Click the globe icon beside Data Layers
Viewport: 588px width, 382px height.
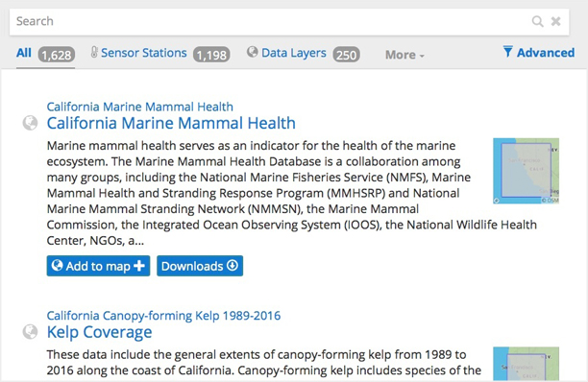pyautogui.click(x=253, y=52)
